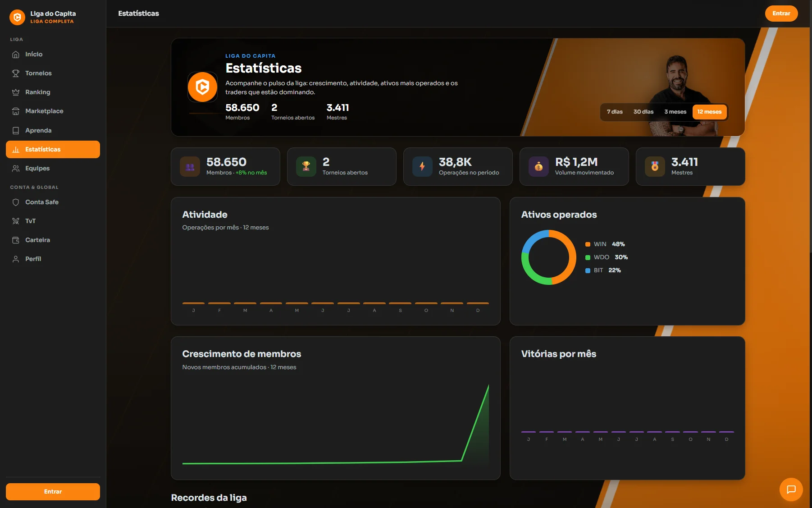Image resolution: width=812 pixels, height=508 pixels.
Task: Open the TvT crossed swords icon
Action: [16, 221]
